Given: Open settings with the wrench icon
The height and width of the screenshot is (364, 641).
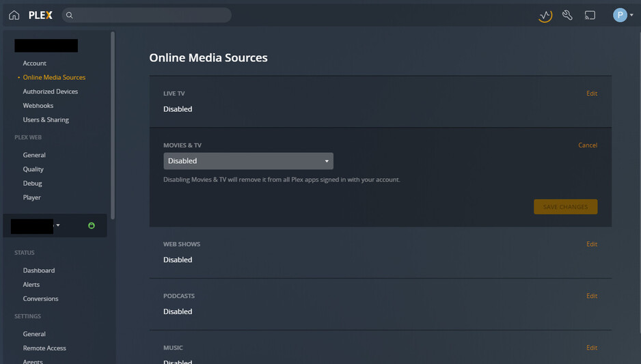Looking at the screenshot, I should [567, 15].
